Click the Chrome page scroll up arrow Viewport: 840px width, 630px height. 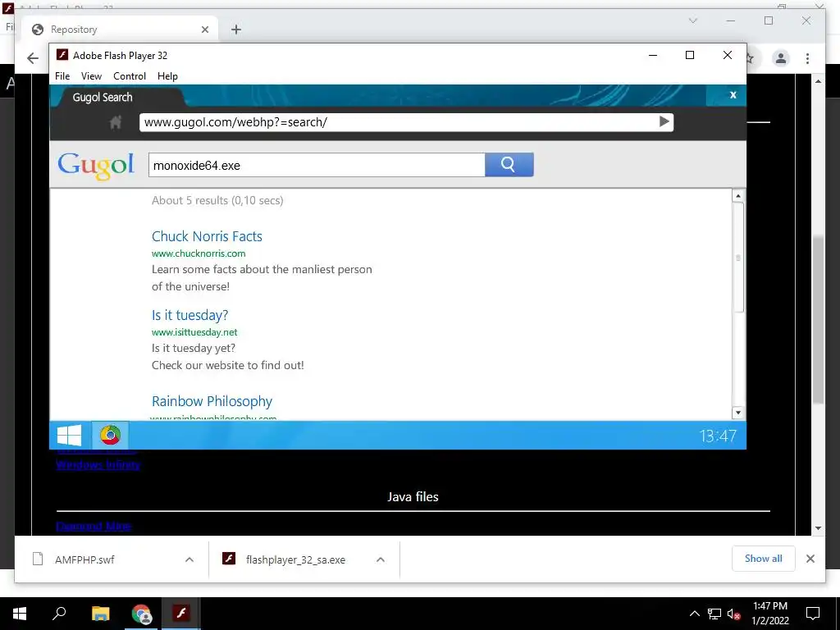818,81
